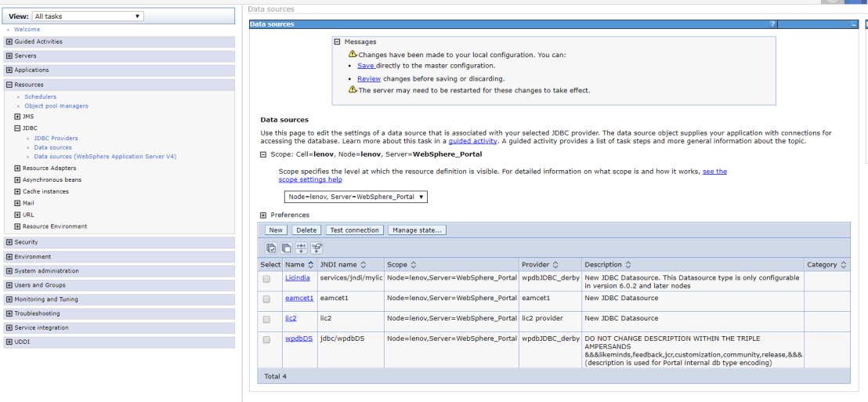Click the Deselect All items icon
The image size is (868, 402).
[x=286, y=248]
